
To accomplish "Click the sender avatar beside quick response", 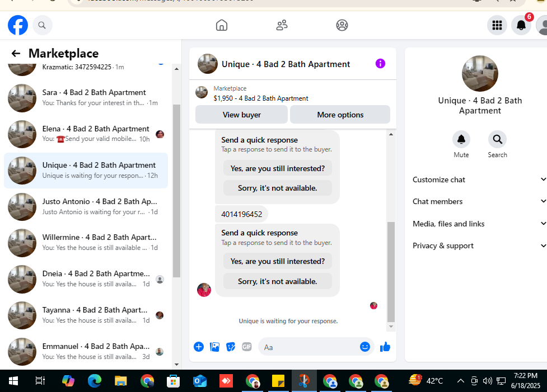I will point(204,290).
